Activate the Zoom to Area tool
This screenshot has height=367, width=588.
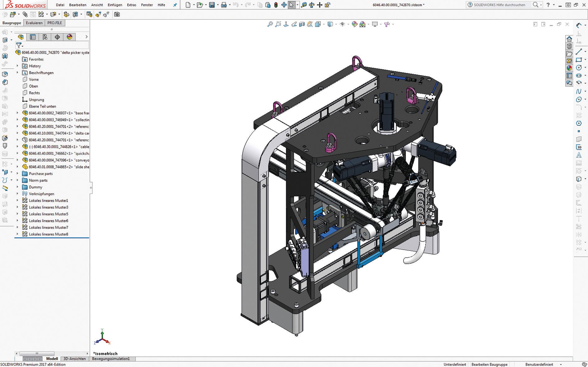pyautogui.click(x=278, y=25)
